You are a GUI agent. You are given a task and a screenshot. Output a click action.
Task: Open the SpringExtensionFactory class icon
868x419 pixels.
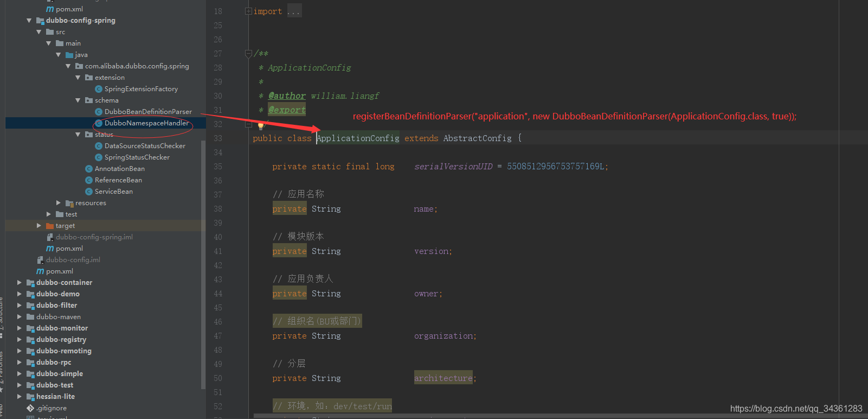(99, 89)
